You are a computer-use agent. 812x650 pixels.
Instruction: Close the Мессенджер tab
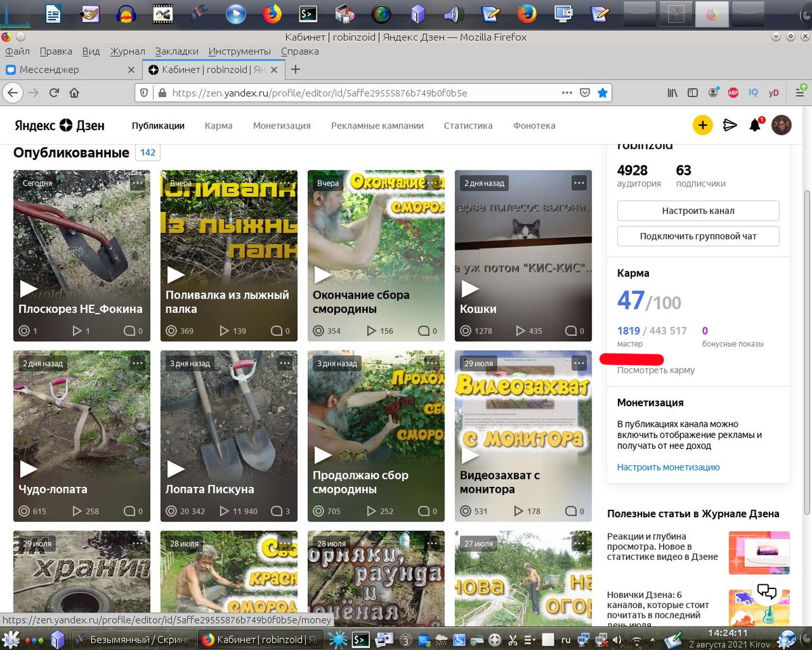(131, 69)
